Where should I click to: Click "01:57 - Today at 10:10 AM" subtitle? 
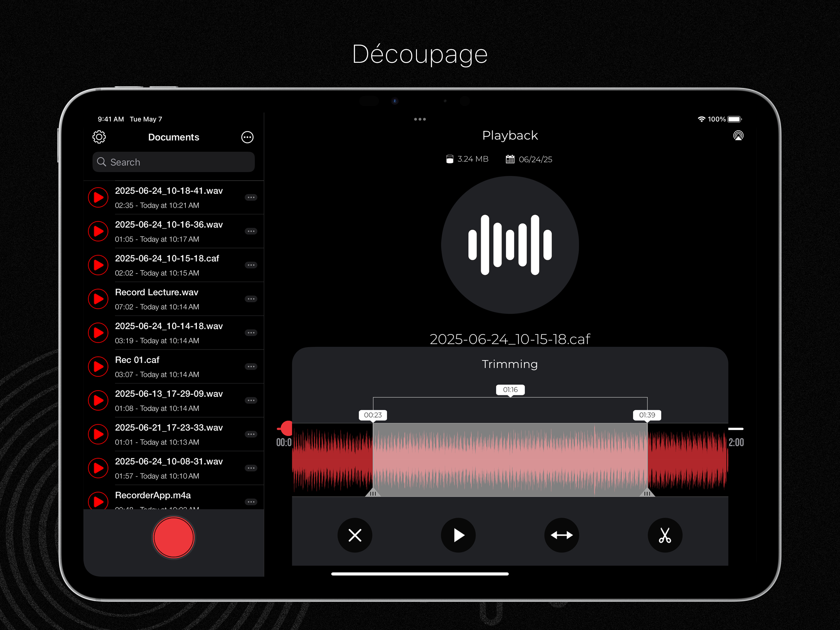coord(157,476)
